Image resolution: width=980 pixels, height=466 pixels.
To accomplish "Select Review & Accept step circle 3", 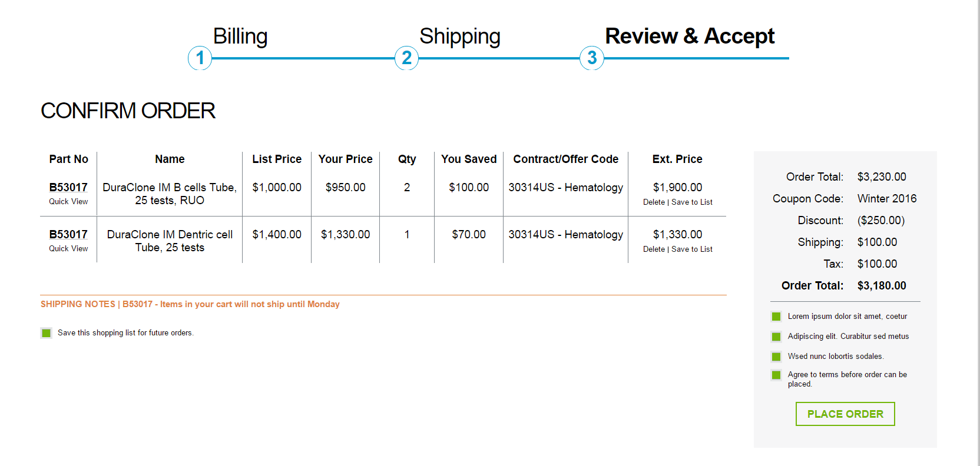I will tap(592, 58).
